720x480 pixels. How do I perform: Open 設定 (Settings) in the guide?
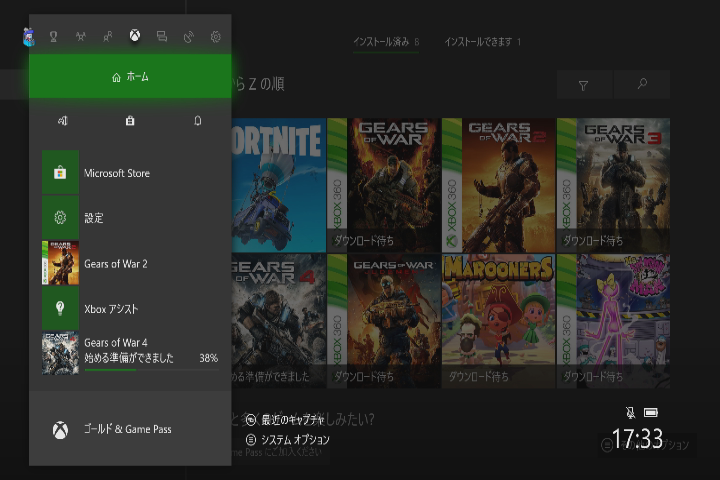click(130, 218)
